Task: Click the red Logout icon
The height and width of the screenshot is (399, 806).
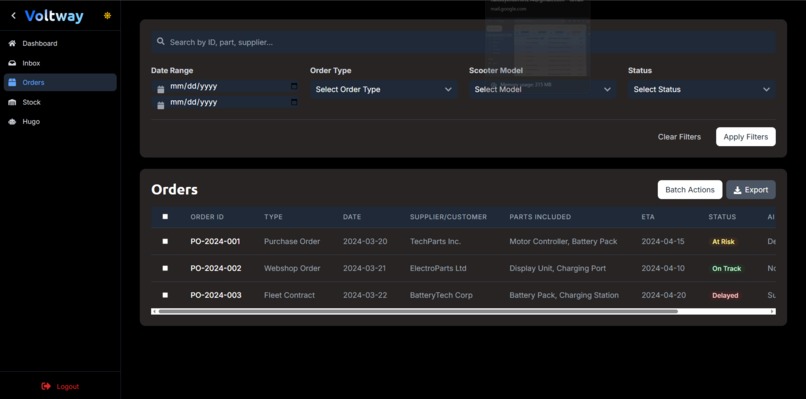Action: tap(46, 386)
